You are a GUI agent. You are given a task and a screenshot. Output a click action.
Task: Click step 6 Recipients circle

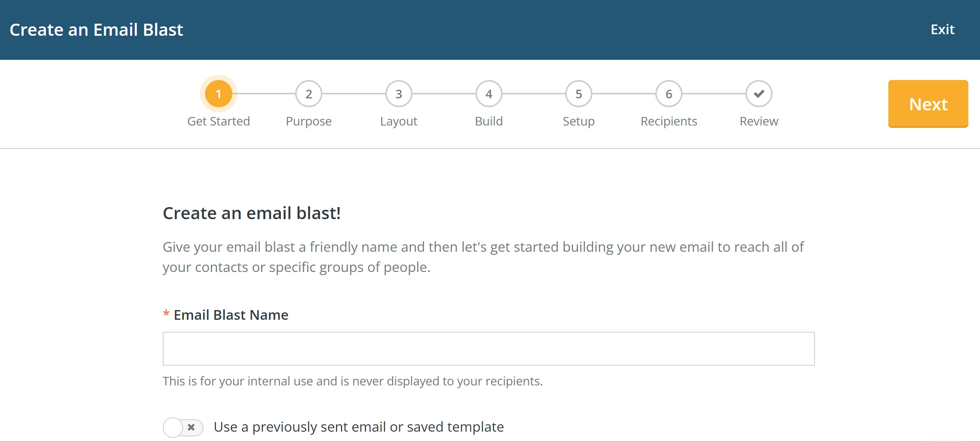click(x=668, y=93)
